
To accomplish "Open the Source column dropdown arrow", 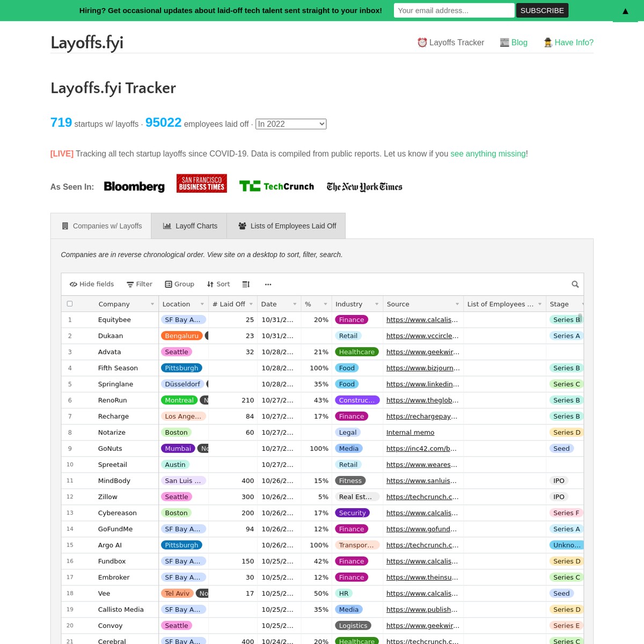I will 457,304.
